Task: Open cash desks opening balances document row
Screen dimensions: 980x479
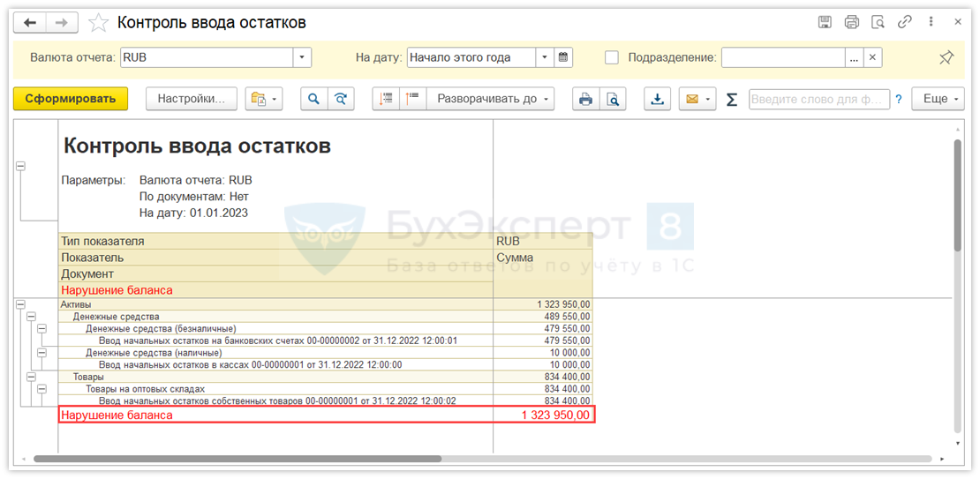Action: click(325, 364)
